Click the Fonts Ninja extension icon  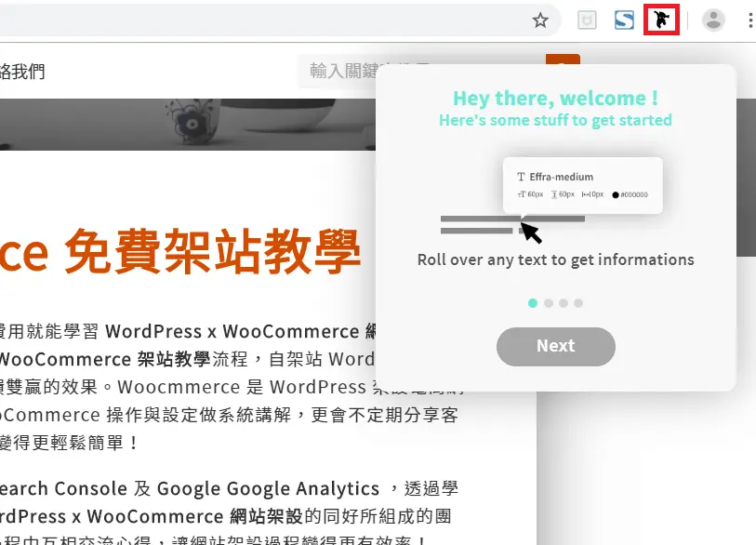pos(661,20)
